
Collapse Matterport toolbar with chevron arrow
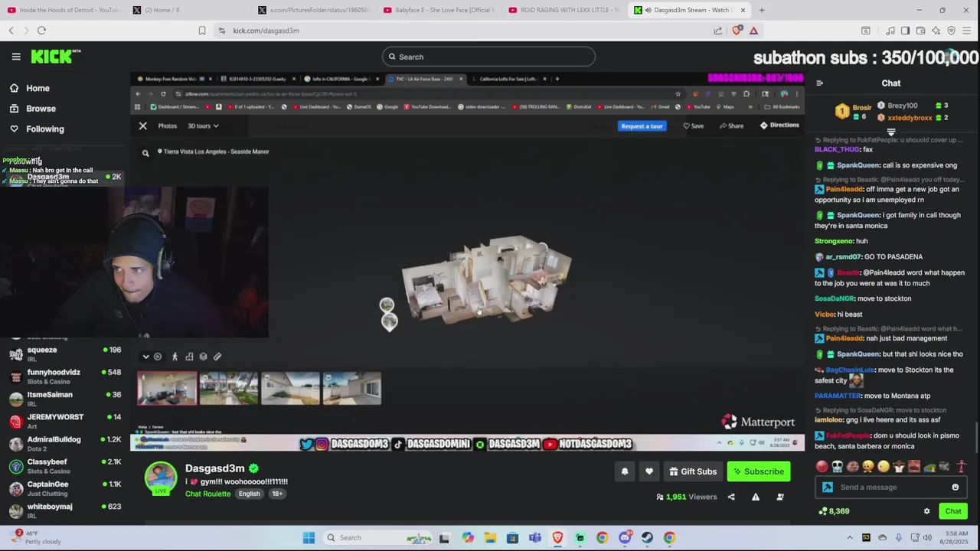tap(145, 357)
